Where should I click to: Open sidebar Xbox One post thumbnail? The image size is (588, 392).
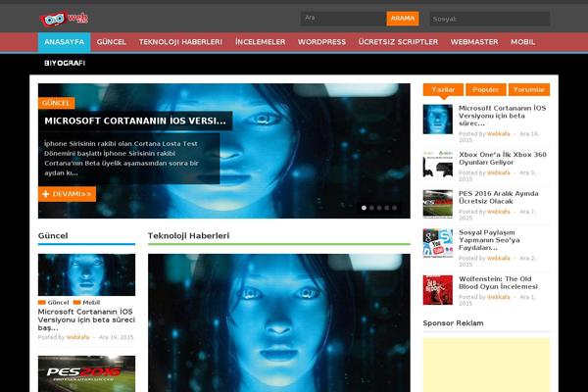click(x=438, y=164)
